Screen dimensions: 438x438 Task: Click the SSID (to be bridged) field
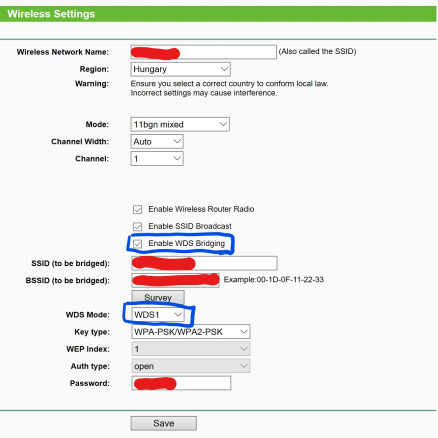tap(204, 263)
